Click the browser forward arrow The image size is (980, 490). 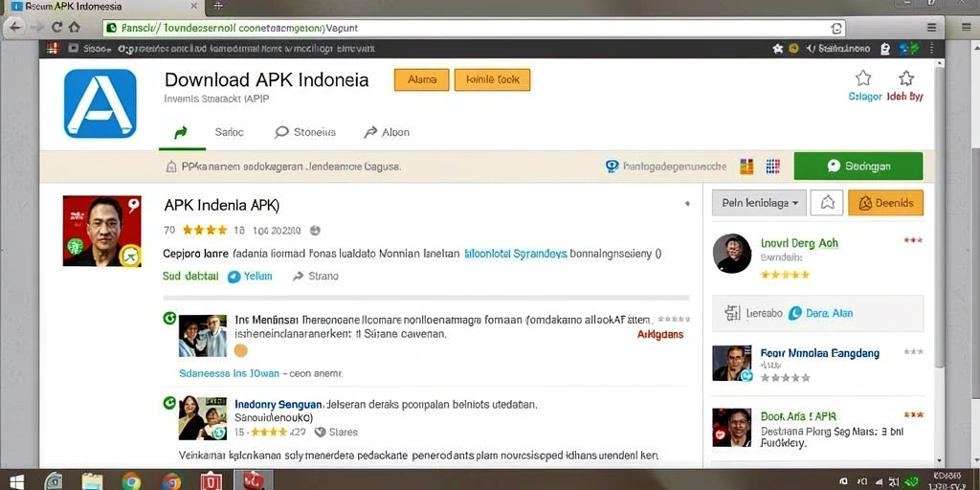point(36,28)
